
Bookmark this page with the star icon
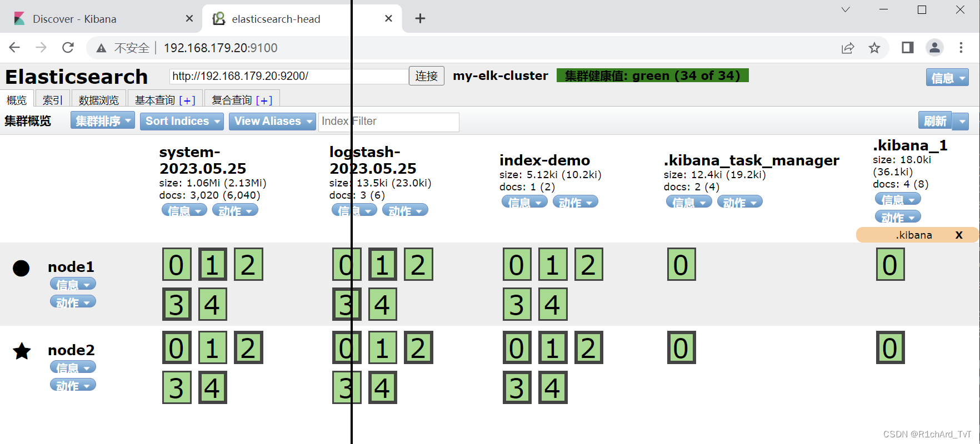pyautogui.click(x=874, y=48)
